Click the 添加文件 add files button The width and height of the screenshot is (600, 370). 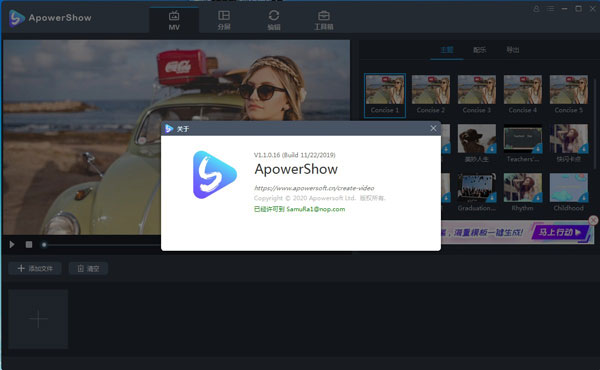click(x=35, y=268)
